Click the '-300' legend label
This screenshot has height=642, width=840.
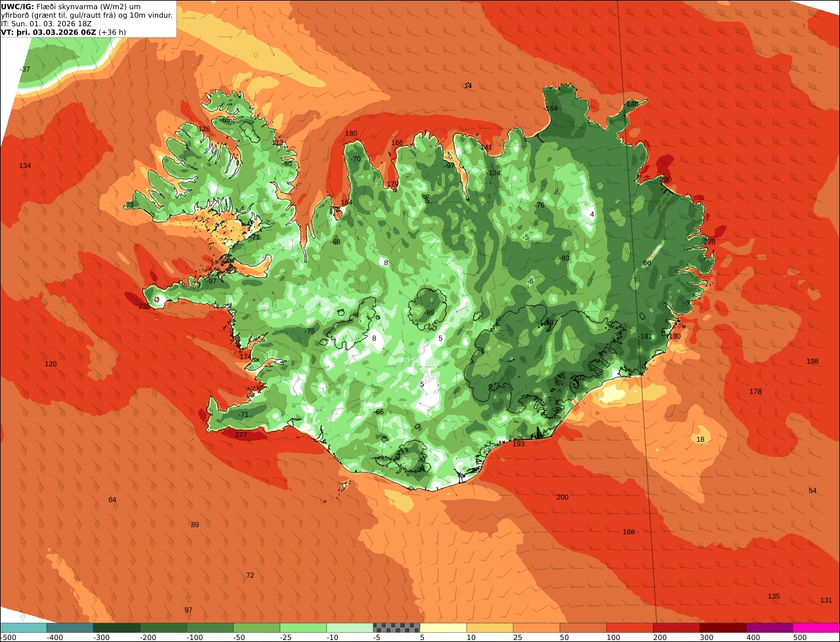[102, 637]
